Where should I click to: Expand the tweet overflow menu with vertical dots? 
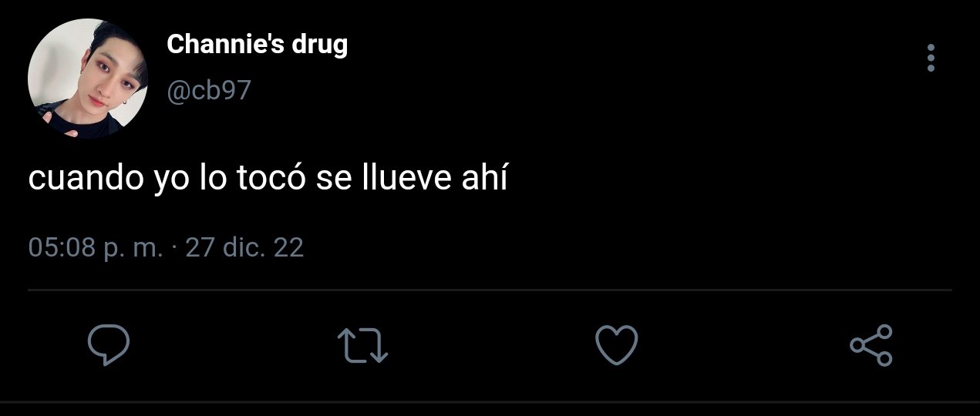pos(931,59)
